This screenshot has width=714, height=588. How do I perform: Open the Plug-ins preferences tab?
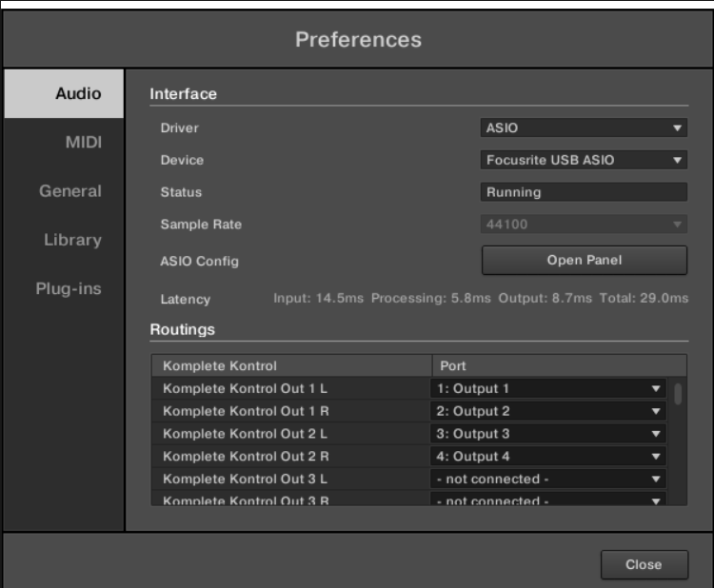(69, 288)
